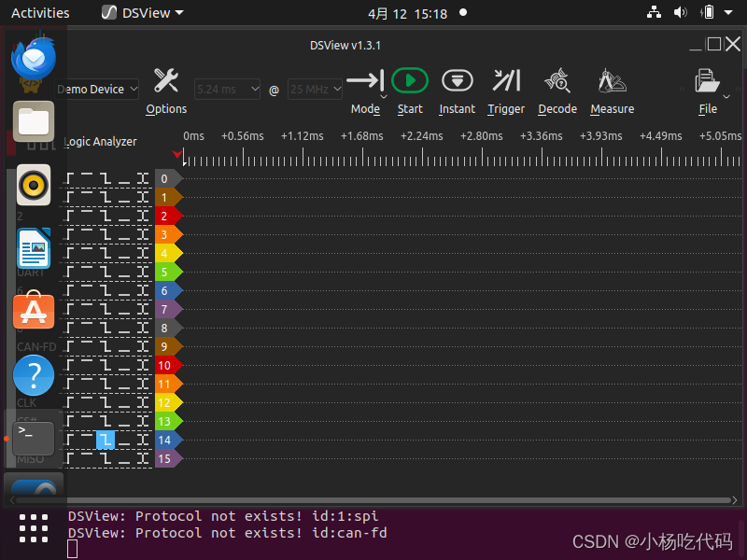
Task: Open the protocol Decode panel
Action: click(x=557, y=80)
